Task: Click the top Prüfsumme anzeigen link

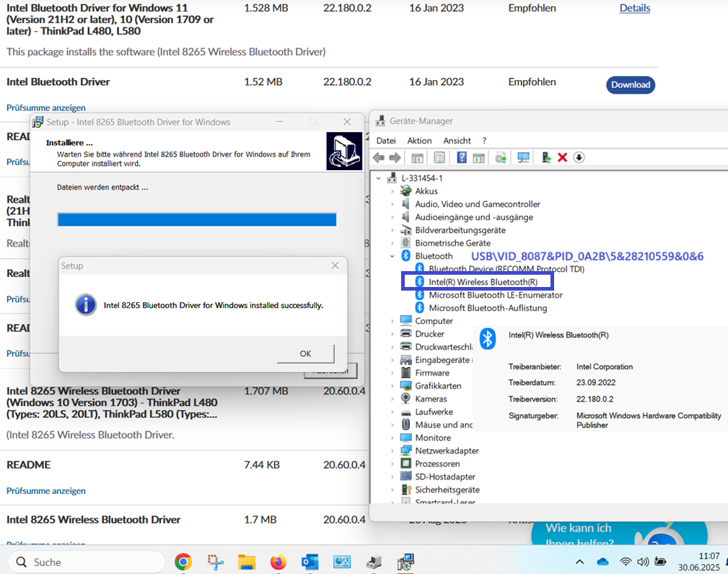Action: [x=46, y=107]
